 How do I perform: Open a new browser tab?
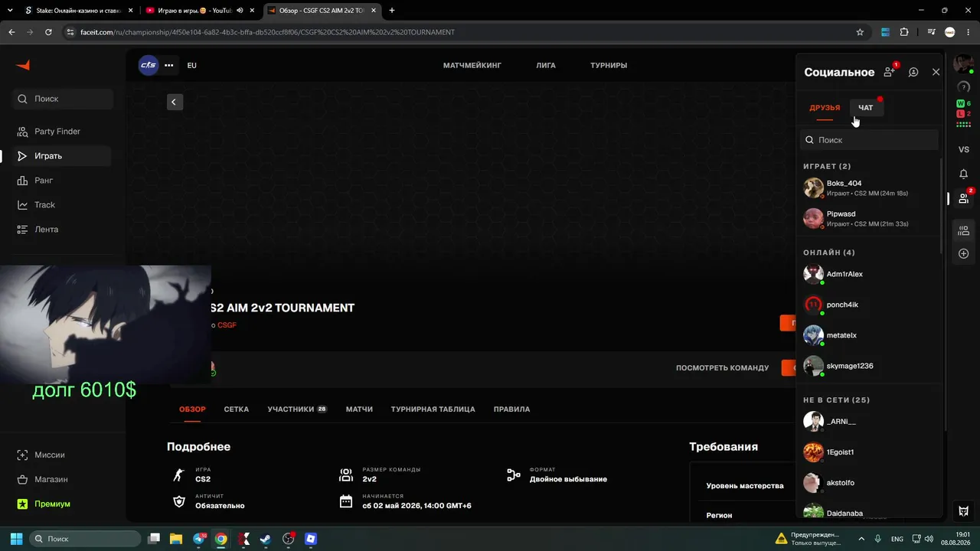click(392, 11)
